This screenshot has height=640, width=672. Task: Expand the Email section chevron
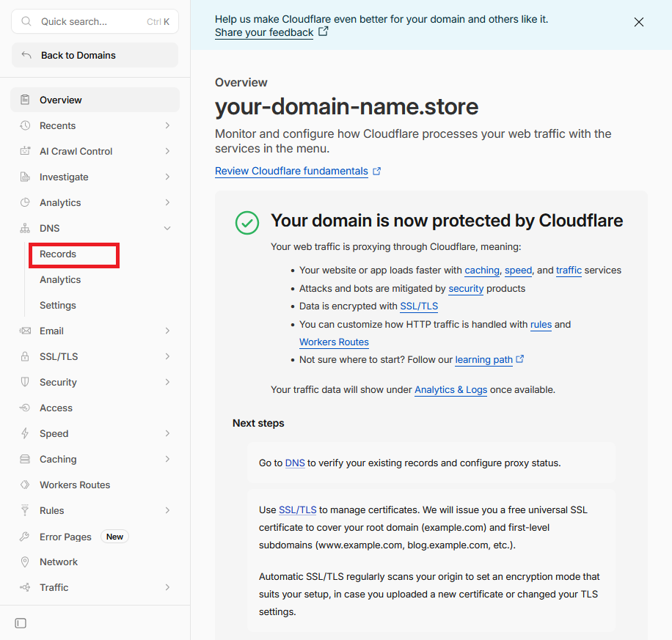[x=167, y=331]
